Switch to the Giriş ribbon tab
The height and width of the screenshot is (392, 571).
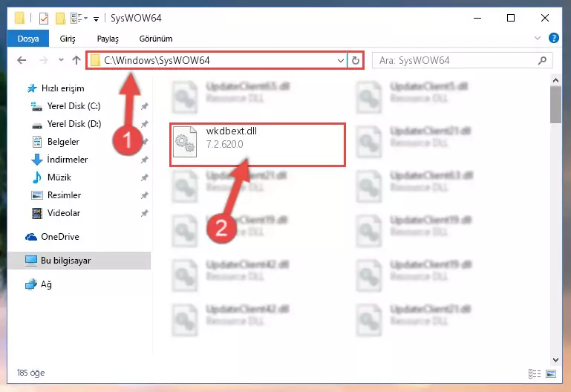tap(68, 39)
